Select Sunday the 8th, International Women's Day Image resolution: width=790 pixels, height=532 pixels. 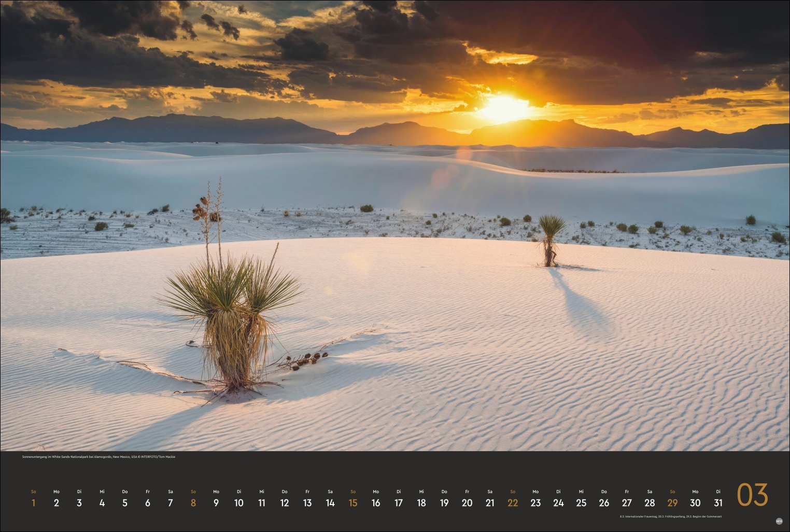click(x=193, y=502)
